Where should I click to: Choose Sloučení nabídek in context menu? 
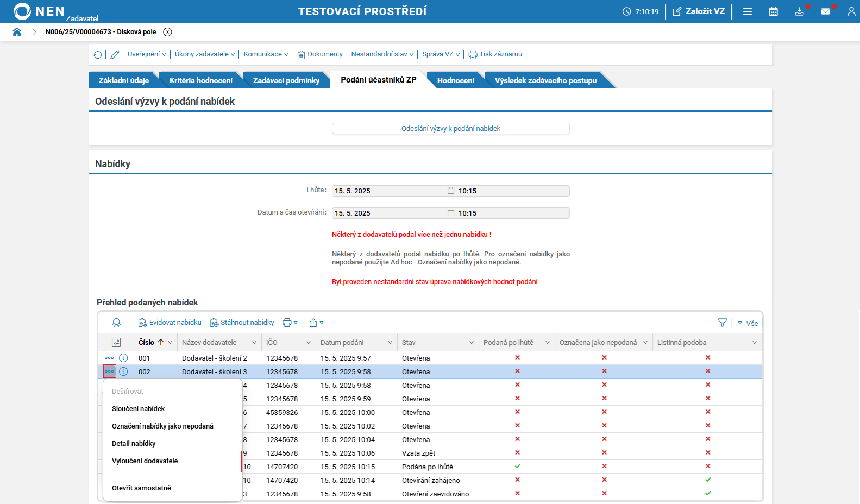click(138, 409)
